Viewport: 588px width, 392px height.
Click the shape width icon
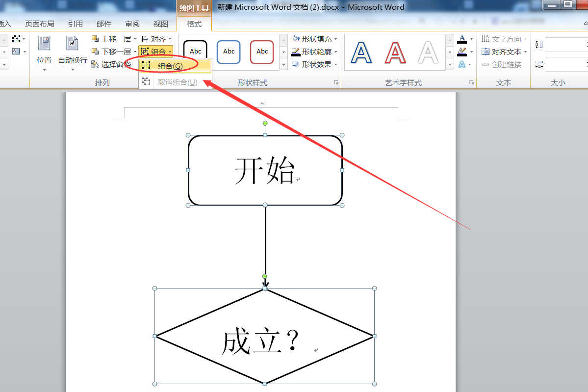tap(539, 65)
